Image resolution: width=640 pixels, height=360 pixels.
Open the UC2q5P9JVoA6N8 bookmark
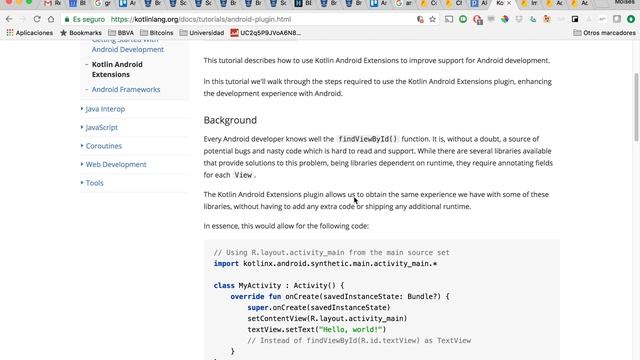pyautogui.click(x=266, y=33)
